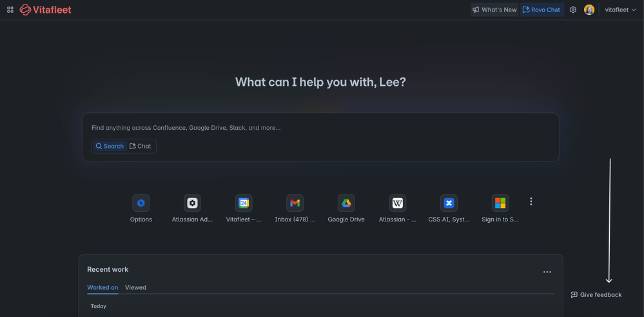This screenshot has width=644, height=317.
Task: Open the Microsoft Sign in shortcut icon
Action: 500,203
